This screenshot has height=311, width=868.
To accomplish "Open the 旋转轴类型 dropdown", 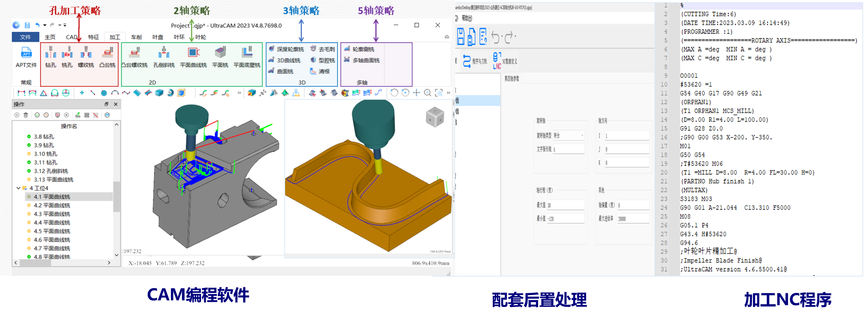I will coord(568,136).
